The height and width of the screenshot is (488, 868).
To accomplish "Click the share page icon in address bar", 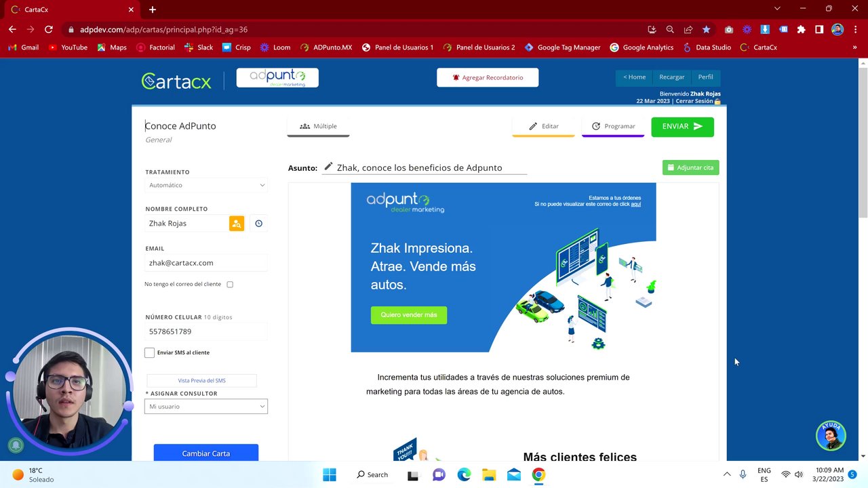I will point(688,30).
